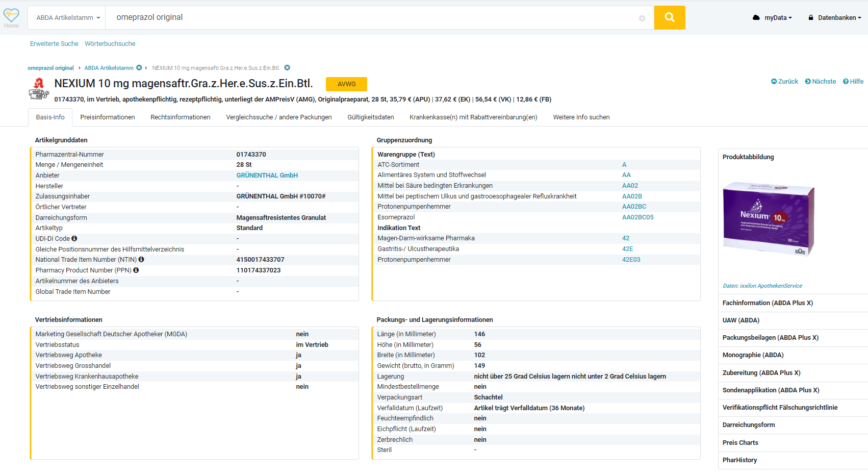Close the NEXIUM breadcrumb entry via X icon
The image size is (868, 475).
coord(287,68)
